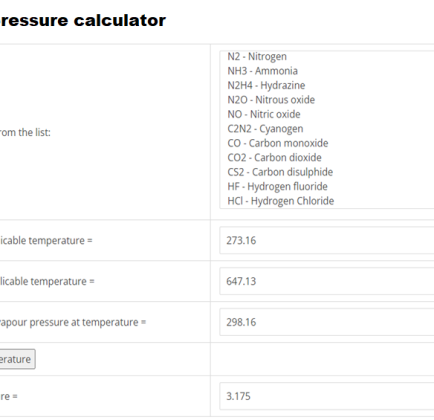Focus the 298.16 vapour pressure temperature field
Screen dimensions: 434x420
tap(327, 322)
